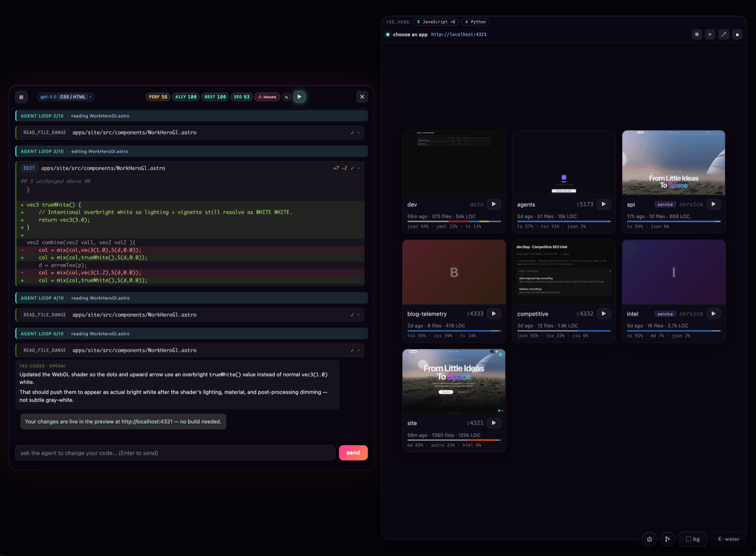The height and width of the screenshot is (556, 756).
Task: Expand READ_FILE_RANGE row under Agent Loop 2/10
Action: coord(190,133)
